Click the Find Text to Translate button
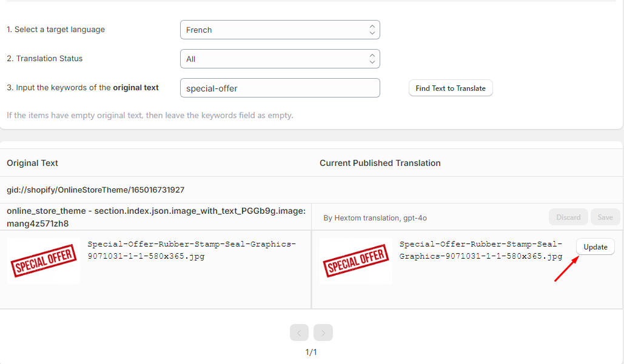Viewport: 624px width, 364px height. pos(451,88)
